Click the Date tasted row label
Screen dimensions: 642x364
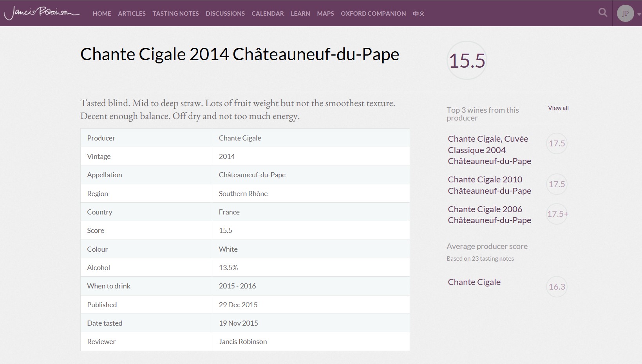pos(105,323)
